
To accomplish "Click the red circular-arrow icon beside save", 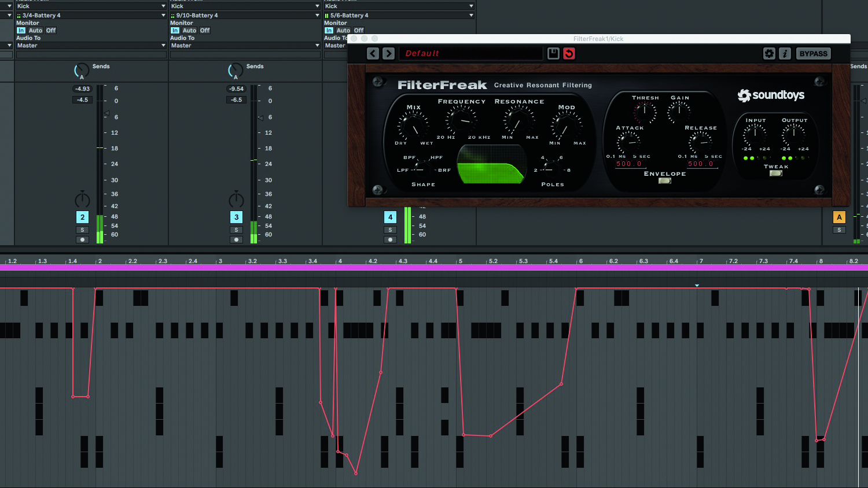I will (x=569, y=53).
